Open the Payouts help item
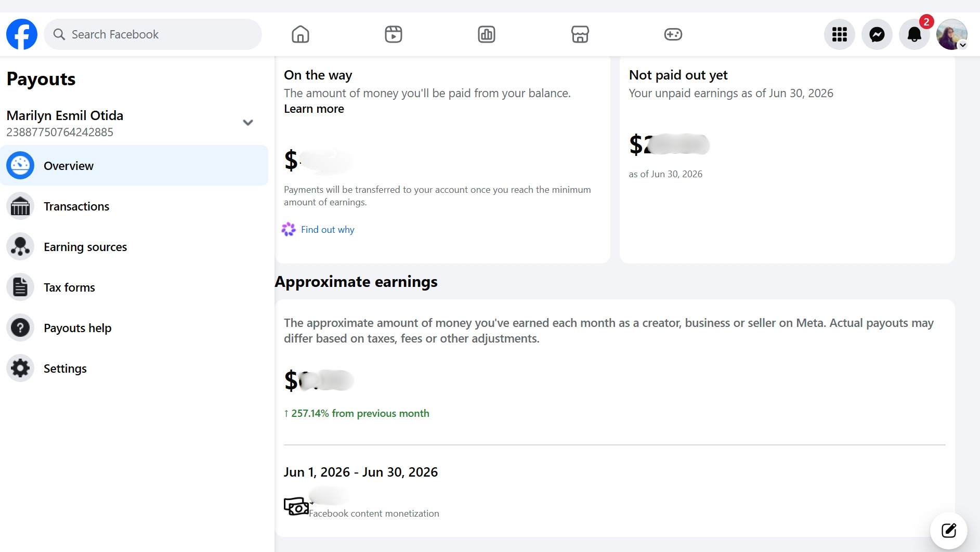The image size is (980, 552). click(x=134, y=328)
